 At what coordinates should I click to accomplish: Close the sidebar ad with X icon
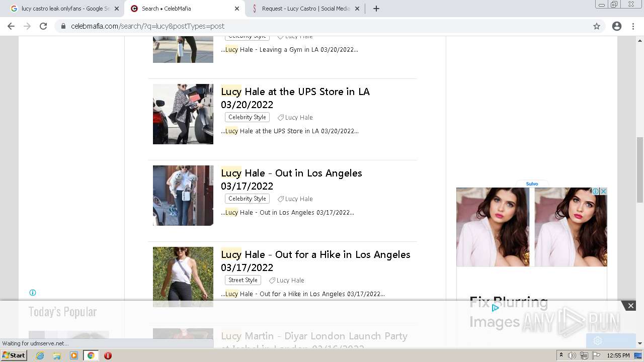604,192
